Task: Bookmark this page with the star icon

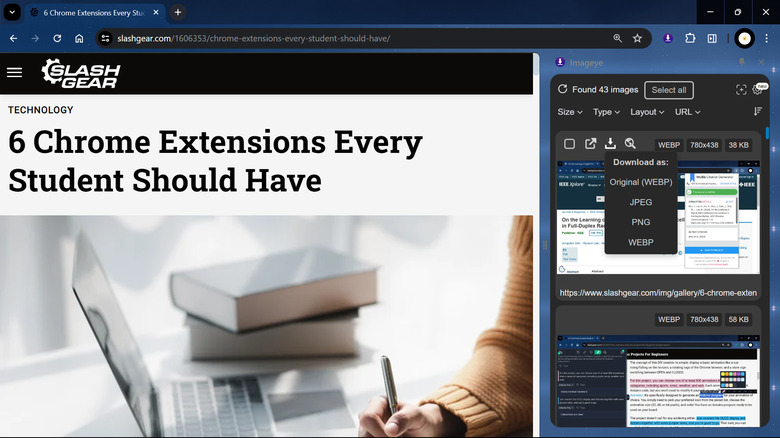Action: pyautogui.click(x=637, y=39)
